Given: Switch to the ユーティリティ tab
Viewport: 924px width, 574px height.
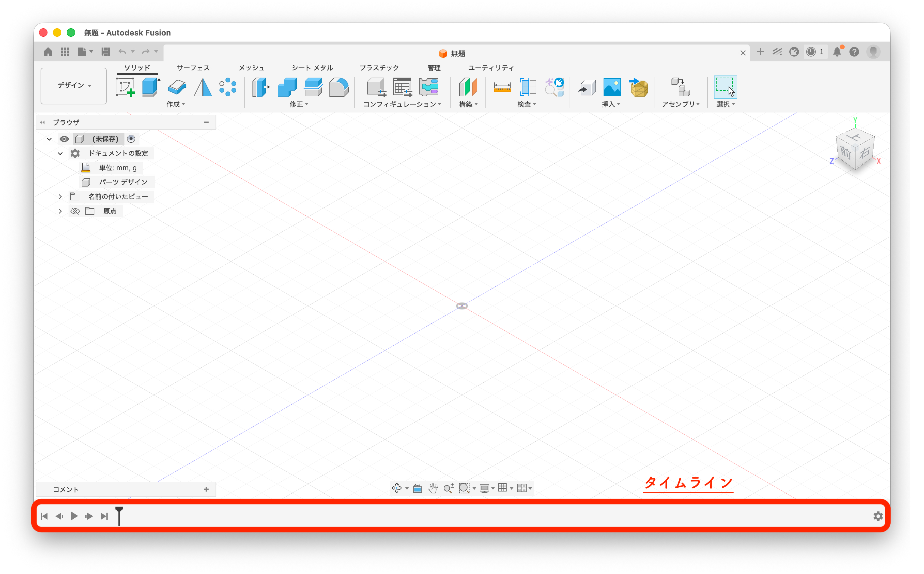Looking at the screenshot, I should pyautogui.click(x=491, y=68).
